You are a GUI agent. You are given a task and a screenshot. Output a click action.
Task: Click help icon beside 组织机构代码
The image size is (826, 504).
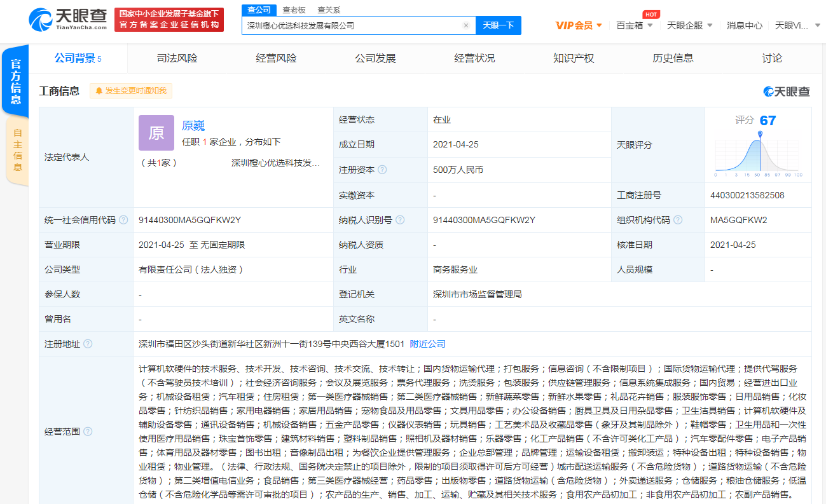pyautogui.click(x=678, y=220)
